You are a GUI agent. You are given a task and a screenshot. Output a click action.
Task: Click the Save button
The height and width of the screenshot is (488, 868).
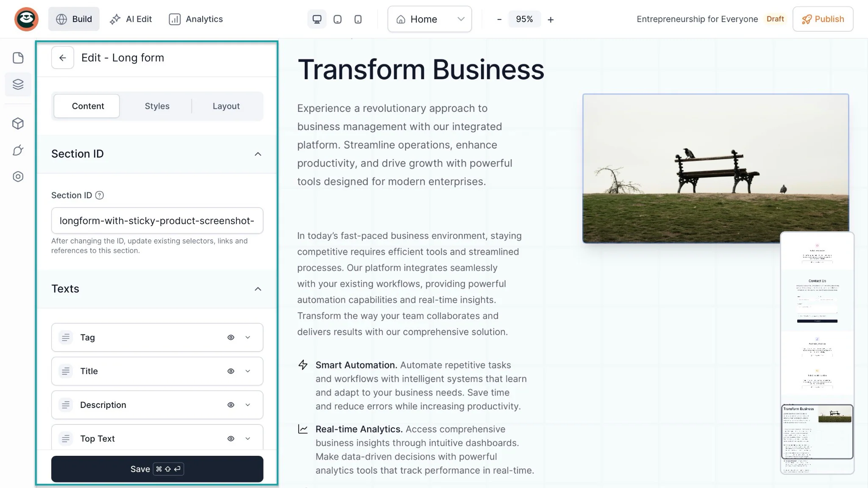click(x=157, y=469)
